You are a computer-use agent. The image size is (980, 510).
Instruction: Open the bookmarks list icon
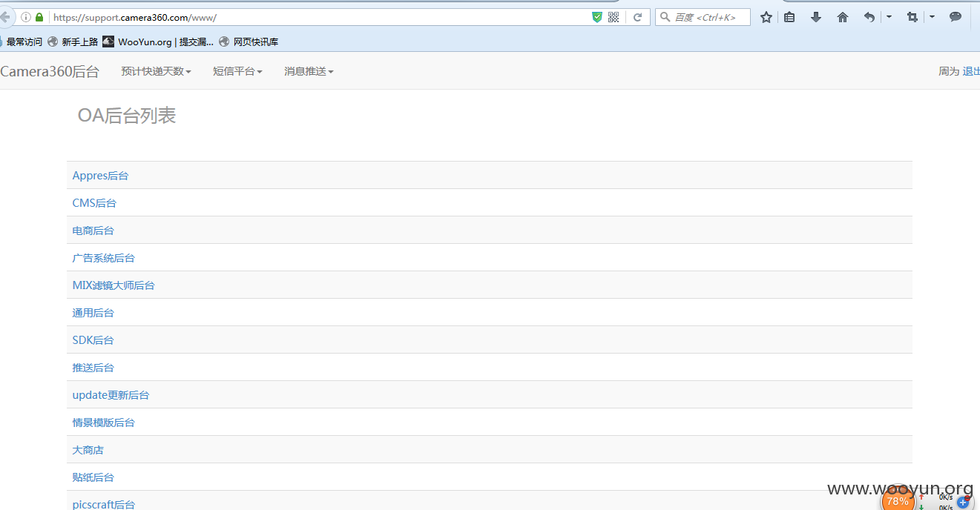point(789,17)
